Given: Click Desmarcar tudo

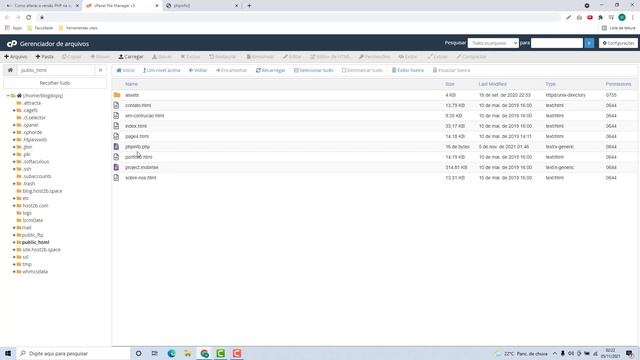Looking at the screenshot, I should tap(362, 70).
